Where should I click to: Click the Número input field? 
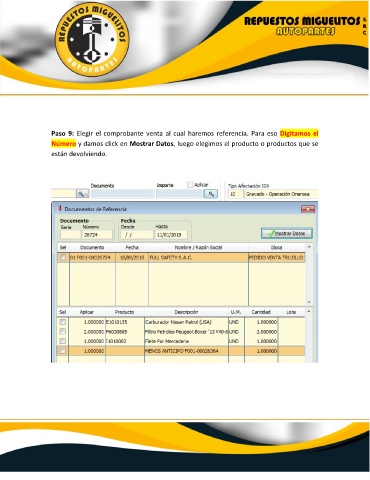(x=97, y=235)
